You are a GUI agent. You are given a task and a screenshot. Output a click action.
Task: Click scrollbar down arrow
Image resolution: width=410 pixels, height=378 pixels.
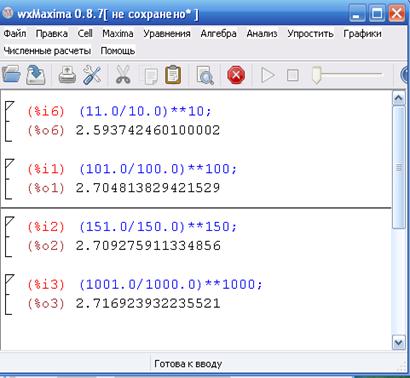tap(399, 342)
